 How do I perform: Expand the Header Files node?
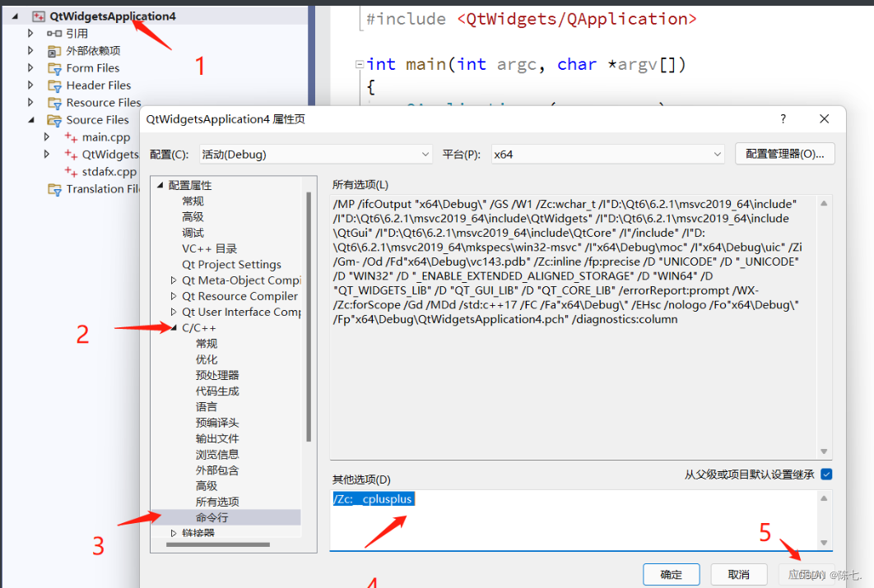pos(30,86)
